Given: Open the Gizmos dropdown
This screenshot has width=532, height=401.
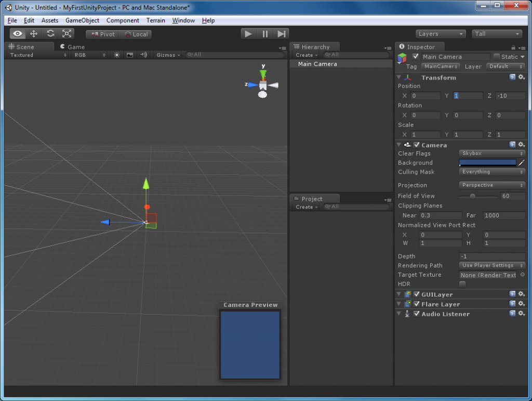Looking at the screenshot, I should click(168, 55).
